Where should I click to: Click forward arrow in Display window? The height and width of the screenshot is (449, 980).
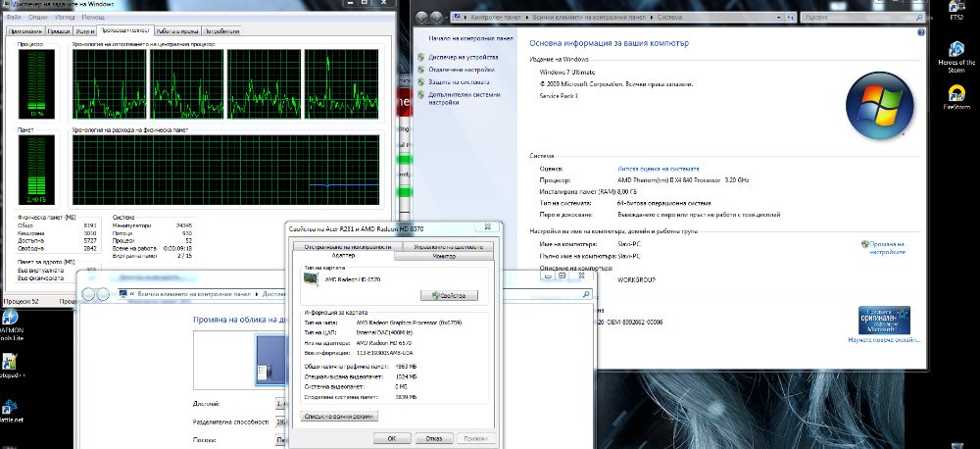click(103, 294)
